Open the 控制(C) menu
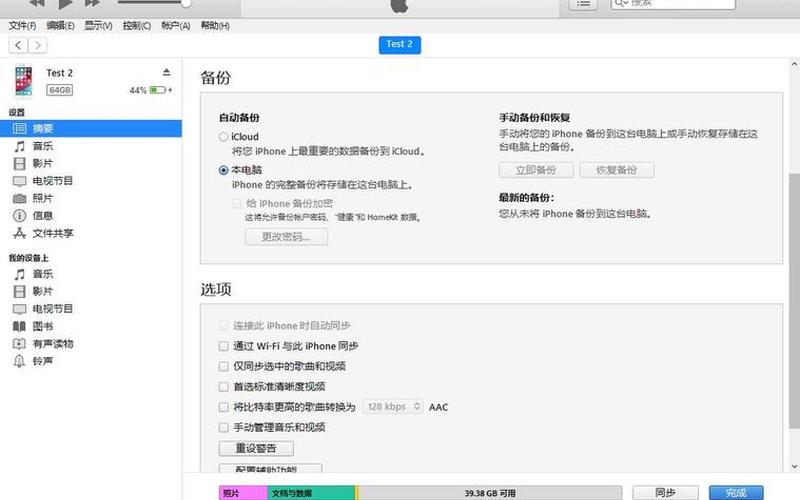This screenshot has width=800, height=500. 137,26
